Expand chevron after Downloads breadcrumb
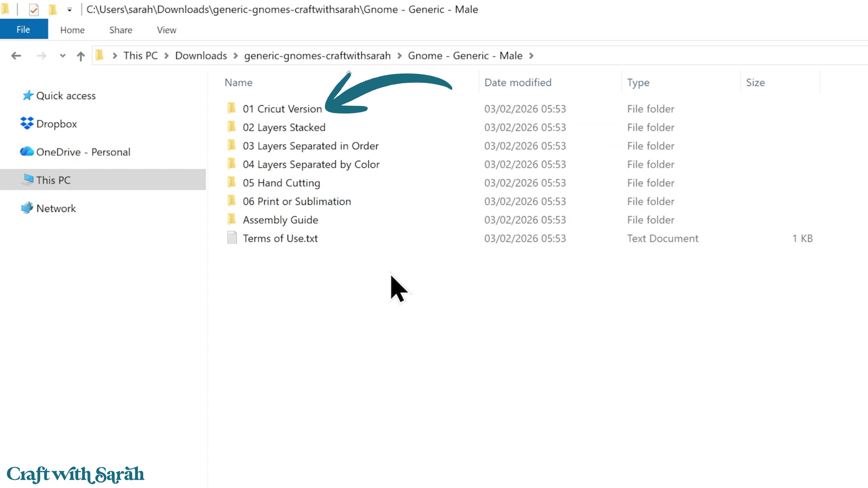This screenshot has height=488, width=868. tap(236, 56)
